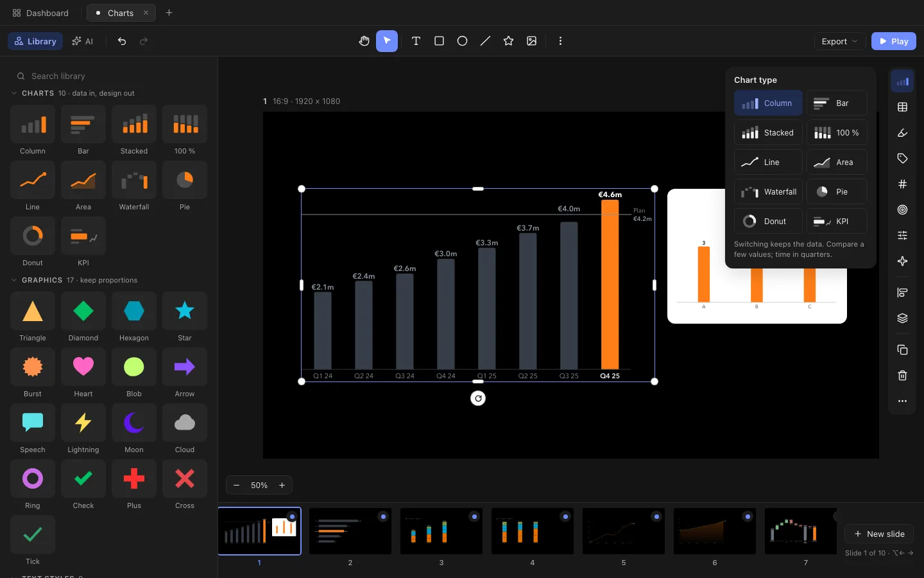This screenshot has width=924, height=578.
Task: Select the Stacked chart type option
Action: pyautogui.click(x=768, y=132)
